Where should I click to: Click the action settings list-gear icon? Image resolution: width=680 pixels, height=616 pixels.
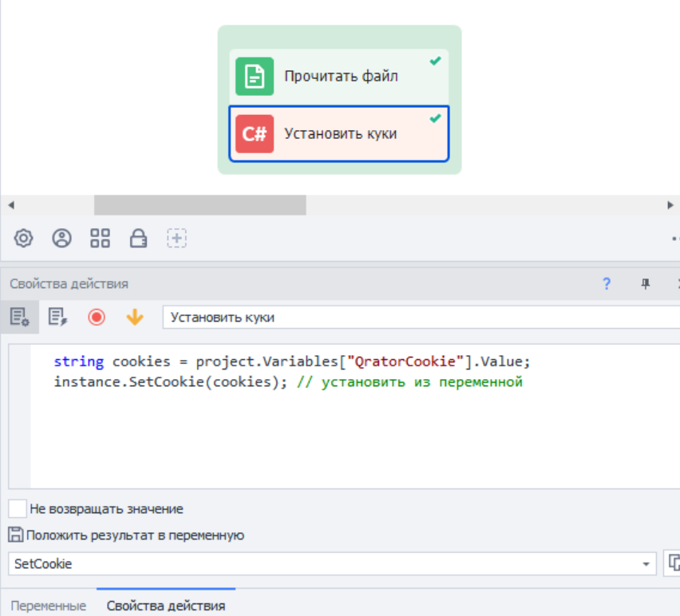coord(19,318)
